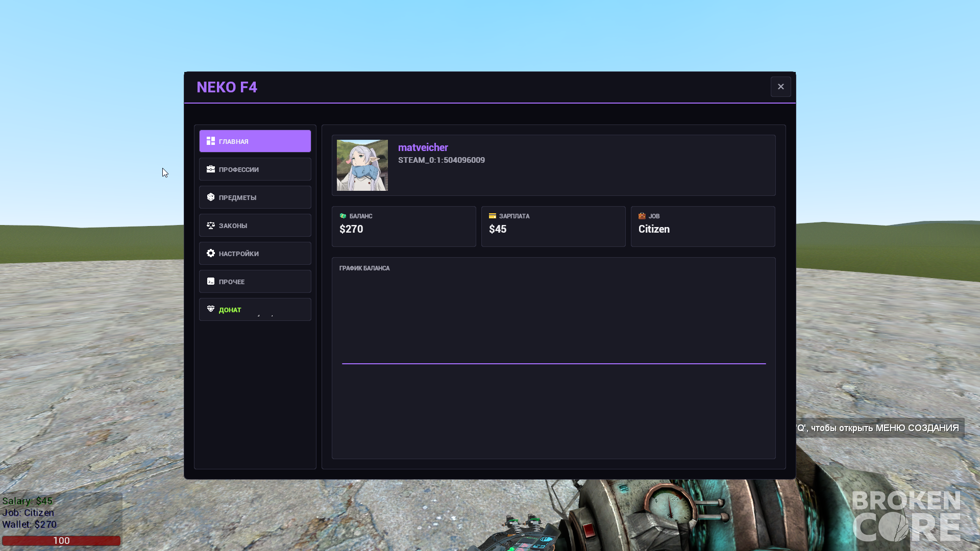Click the $45 salary value
Image resolution: width=980 pixels, height=551 pixels.
pyautogui.click(x=498, y=229)
